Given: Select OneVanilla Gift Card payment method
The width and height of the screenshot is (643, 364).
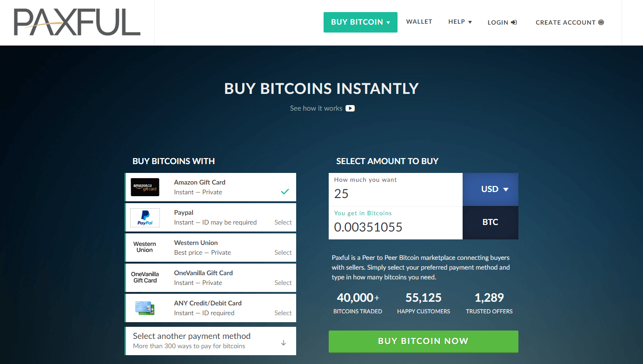Looking at the screenshot, I should [x=211, y=278].
